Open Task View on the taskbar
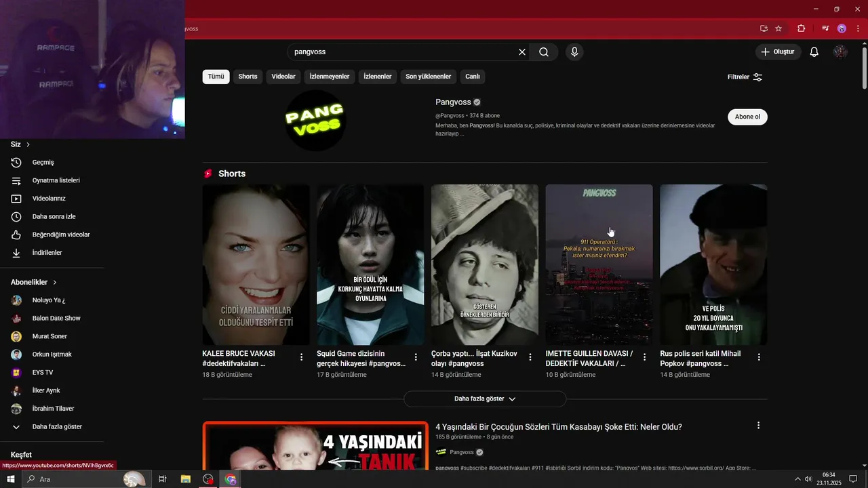Screen dimensions: 868x488 point(163,479)
